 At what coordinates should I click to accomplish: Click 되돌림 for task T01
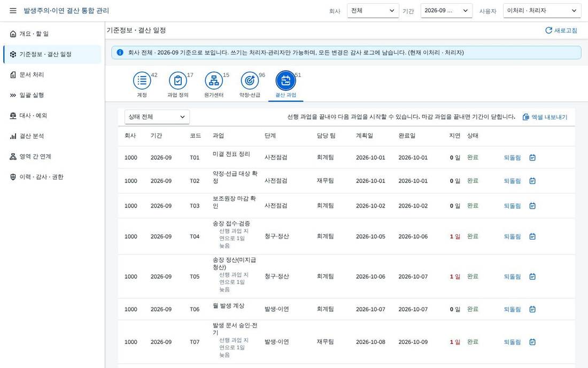click(x=512, y=158)
